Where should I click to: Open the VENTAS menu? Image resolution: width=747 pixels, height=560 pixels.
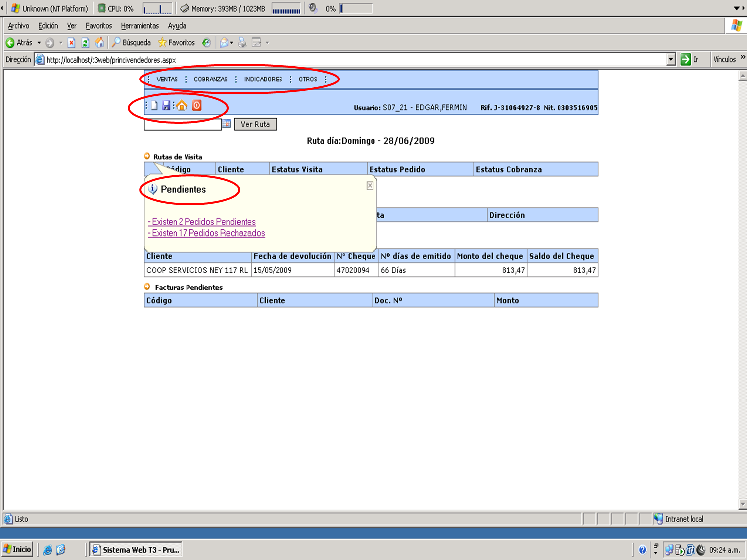click(x=167, y=79)
